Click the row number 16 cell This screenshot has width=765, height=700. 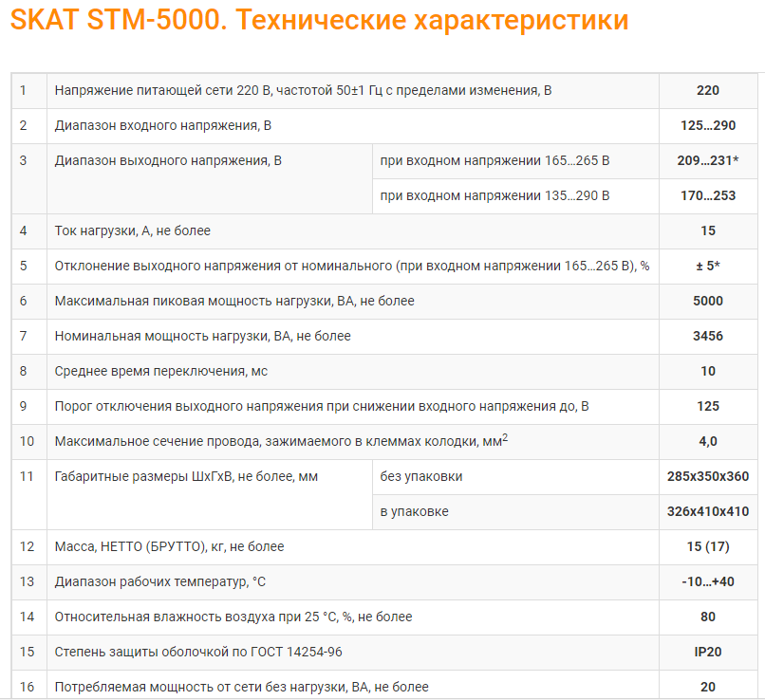pyautogui.click(x=27, y=687)
